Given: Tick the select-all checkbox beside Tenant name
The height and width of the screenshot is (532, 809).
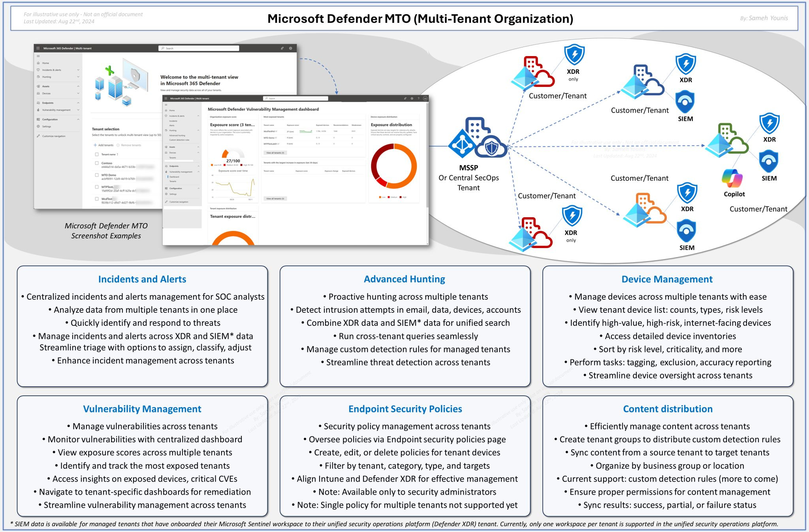Looking at the screenshot, I should tap(97, 154).
